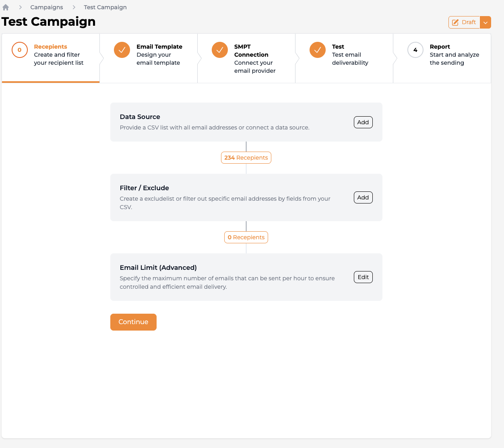Click the Email Template checkmark icon
Viewport: 504px width, 448px height.
click(x=122, y=50)
